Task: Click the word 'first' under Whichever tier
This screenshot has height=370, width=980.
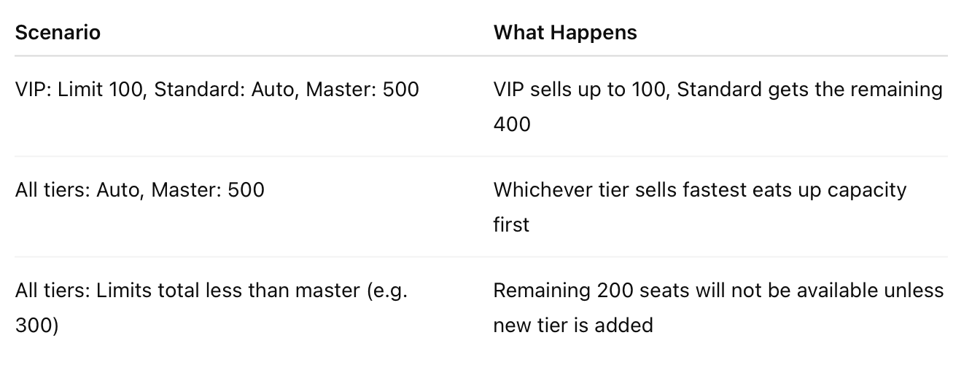Action: point(511,224)
